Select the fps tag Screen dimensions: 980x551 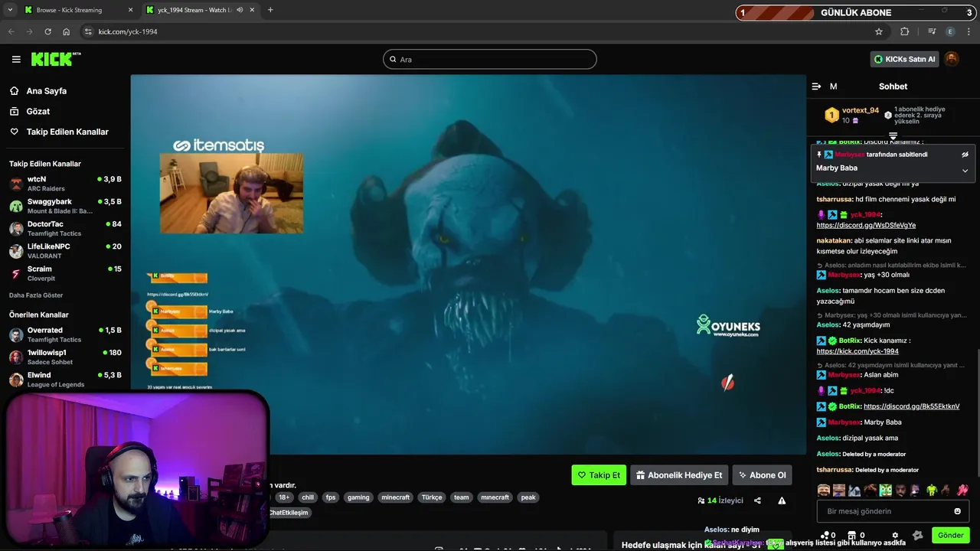point(331,497)
